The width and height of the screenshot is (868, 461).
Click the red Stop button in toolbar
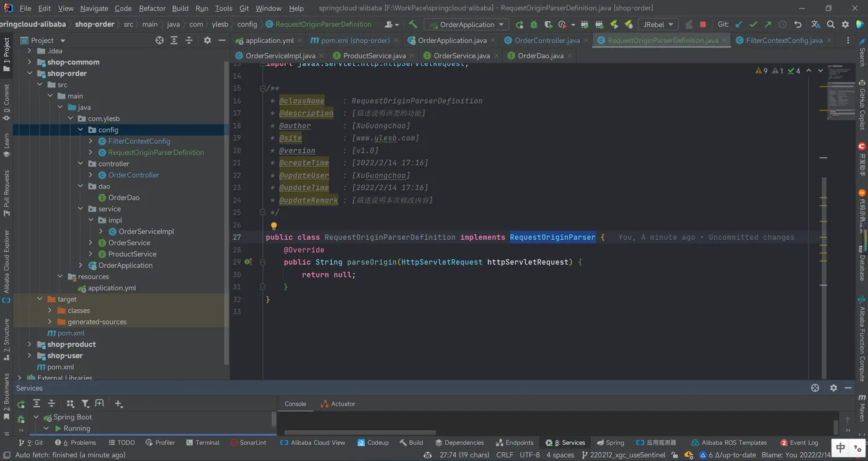703,25
